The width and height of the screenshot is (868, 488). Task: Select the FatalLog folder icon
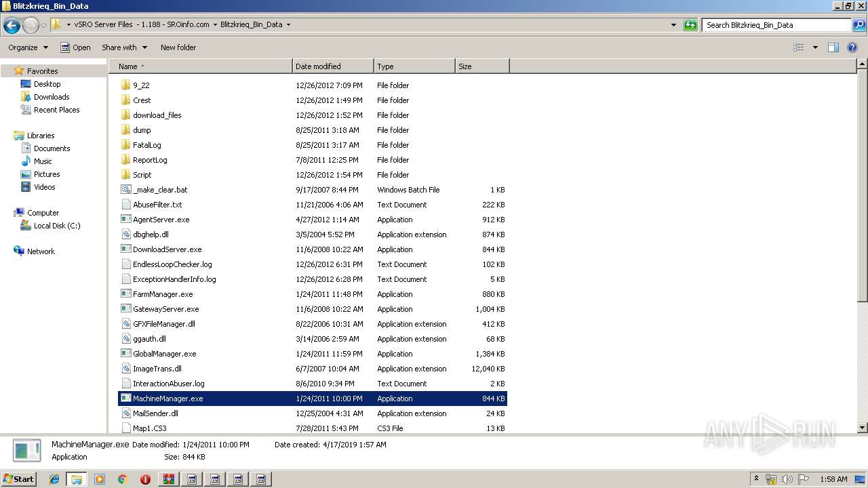tap(125, 145)
